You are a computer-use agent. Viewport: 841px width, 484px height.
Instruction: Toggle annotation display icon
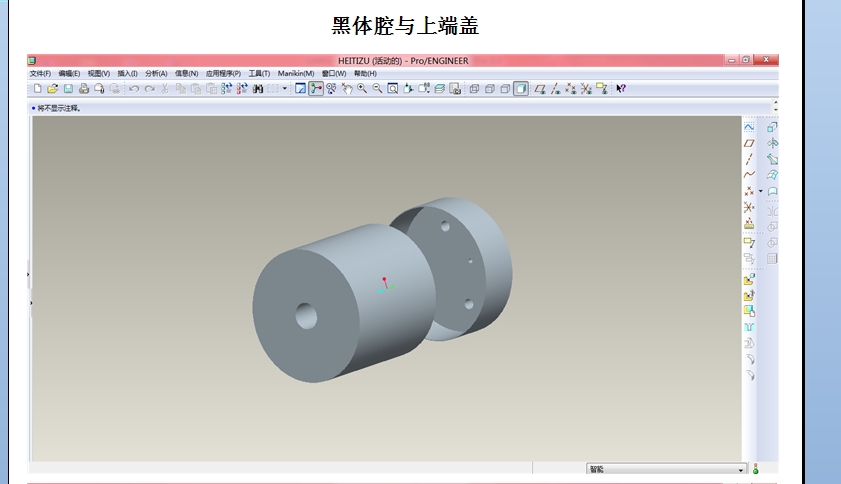(x=602, y=89)
